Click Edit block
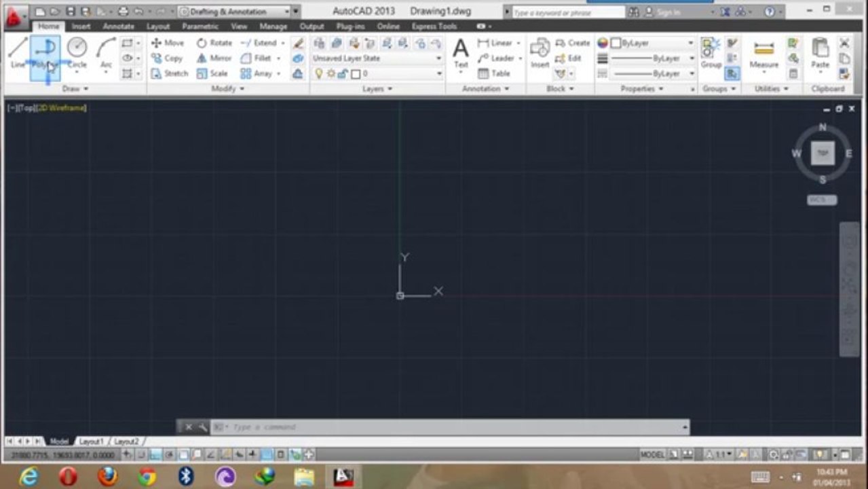Screen dimensions: 868x489 pos(569,58)
